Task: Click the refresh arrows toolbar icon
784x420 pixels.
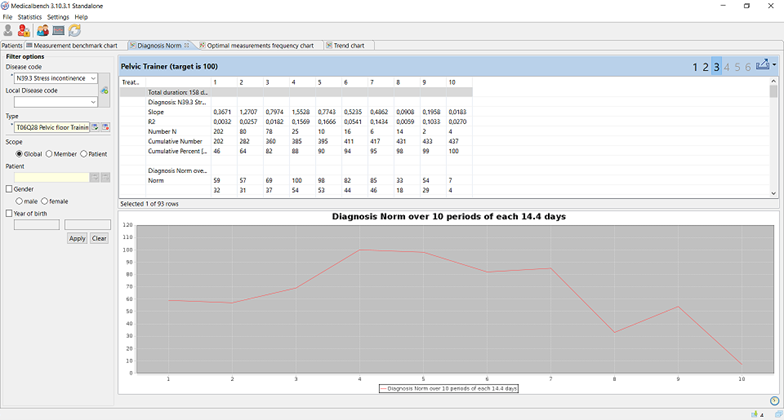Action: (x=74, y=30)
